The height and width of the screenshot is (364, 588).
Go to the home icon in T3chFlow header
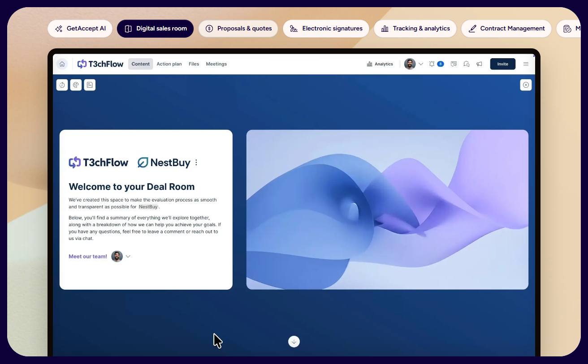62,64
